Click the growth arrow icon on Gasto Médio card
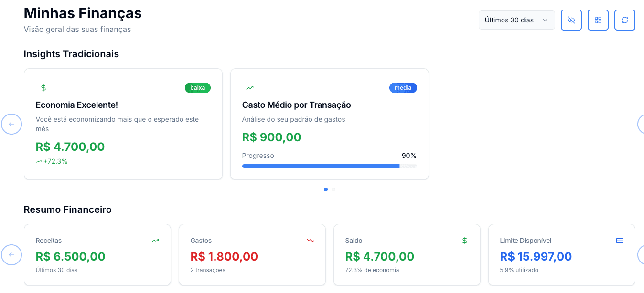644x293 pixels. [x=249, y=87]
